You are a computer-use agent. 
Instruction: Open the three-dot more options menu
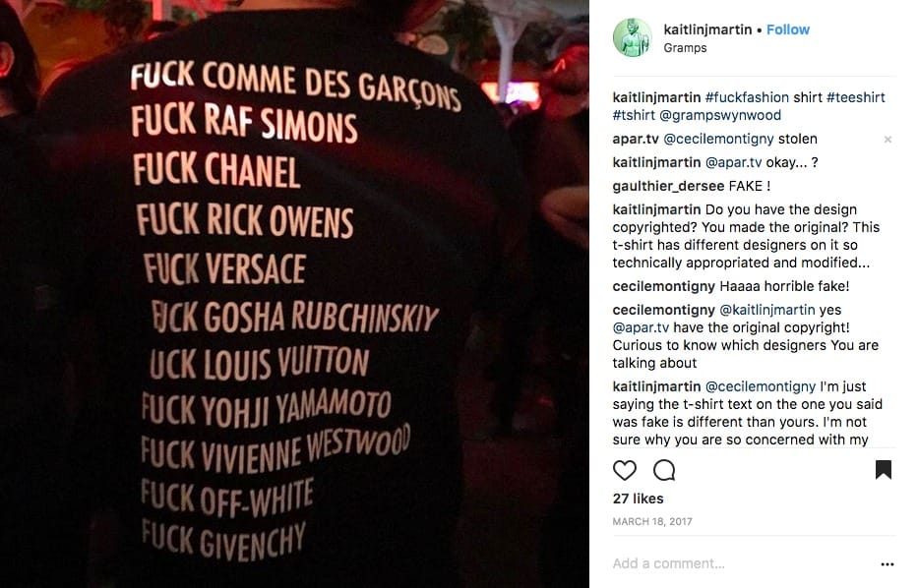[887, 564]
